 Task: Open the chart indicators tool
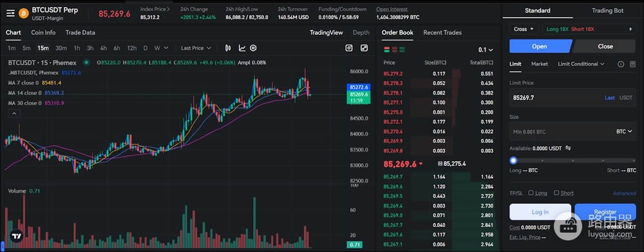pyautogui.click(x=242, y=48)
